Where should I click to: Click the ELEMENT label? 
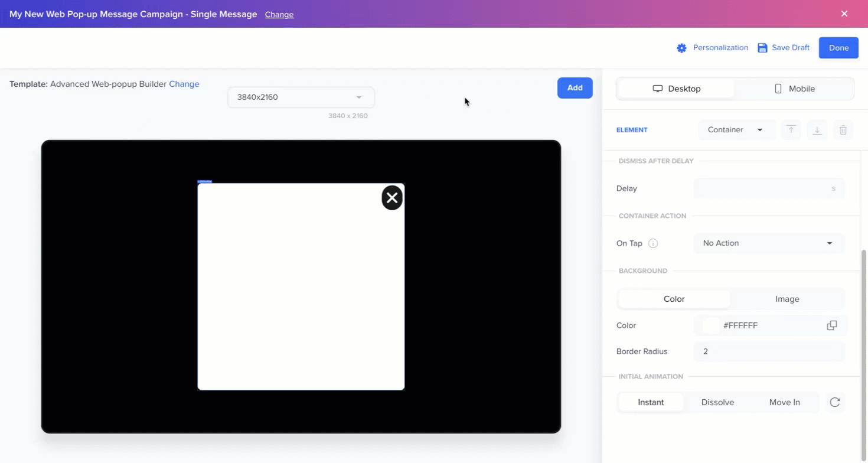click(632, 130)
